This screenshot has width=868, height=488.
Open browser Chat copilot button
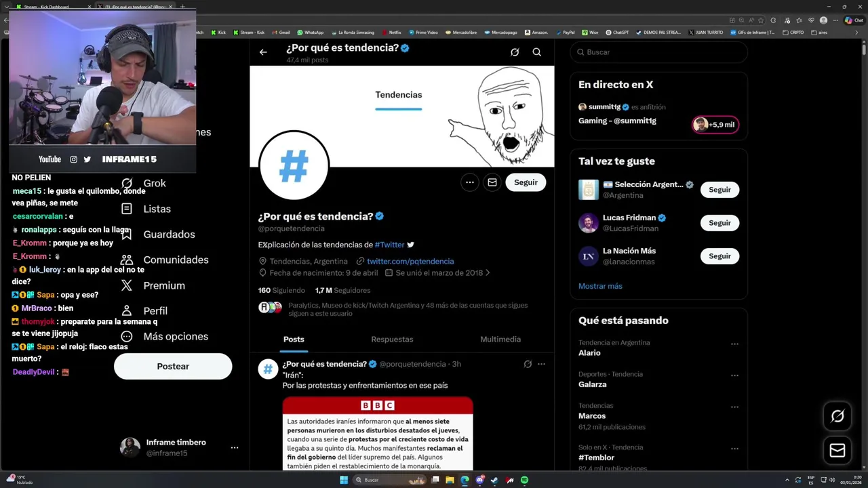coord(854,20)
